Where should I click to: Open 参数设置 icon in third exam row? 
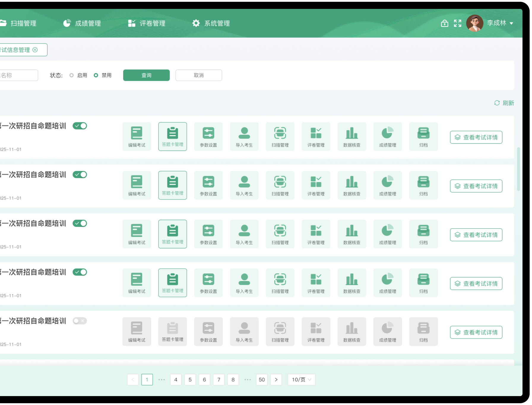208,234
